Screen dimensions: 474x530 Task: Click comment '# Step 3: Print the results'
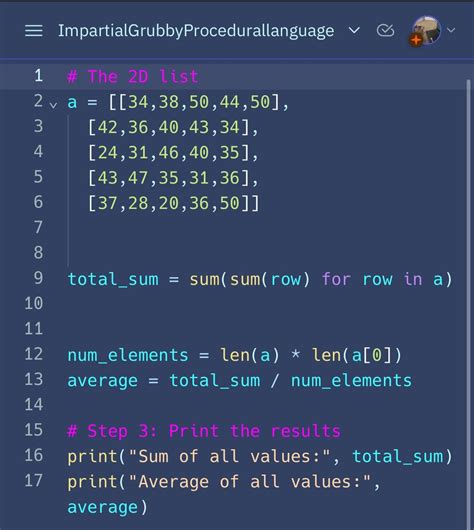[204, 431]
